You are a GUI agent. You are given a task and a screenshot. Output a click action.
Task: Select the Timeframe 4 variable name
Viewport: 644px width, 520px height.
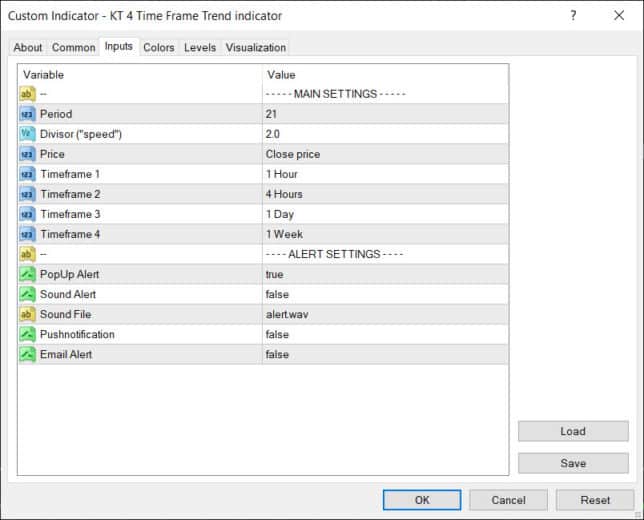70,235
